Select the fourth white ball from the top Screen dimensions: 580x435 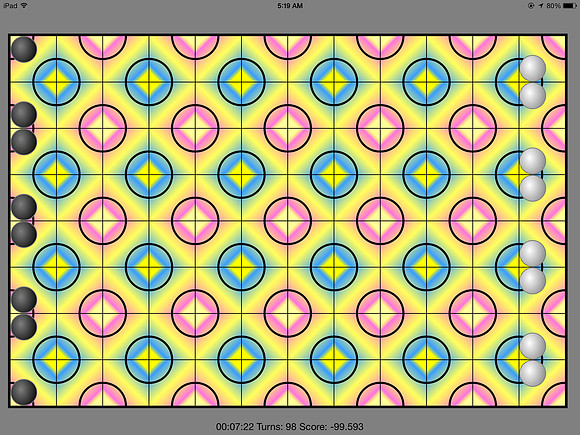pyautogui.click(x=533, y=188)
